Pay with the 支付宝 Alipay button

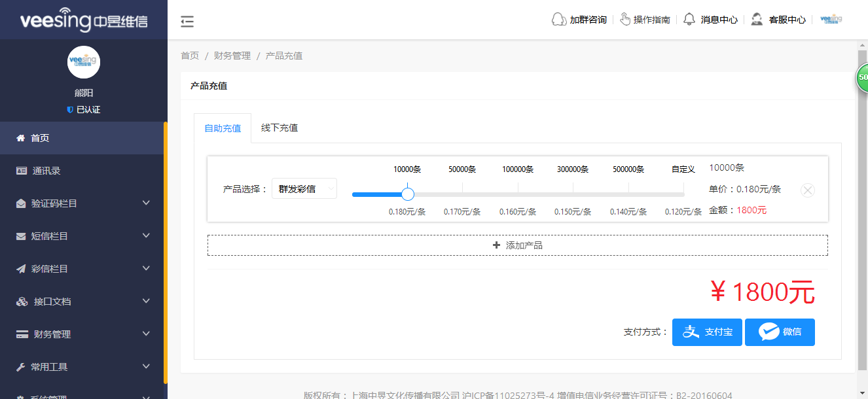click(707, 332)
